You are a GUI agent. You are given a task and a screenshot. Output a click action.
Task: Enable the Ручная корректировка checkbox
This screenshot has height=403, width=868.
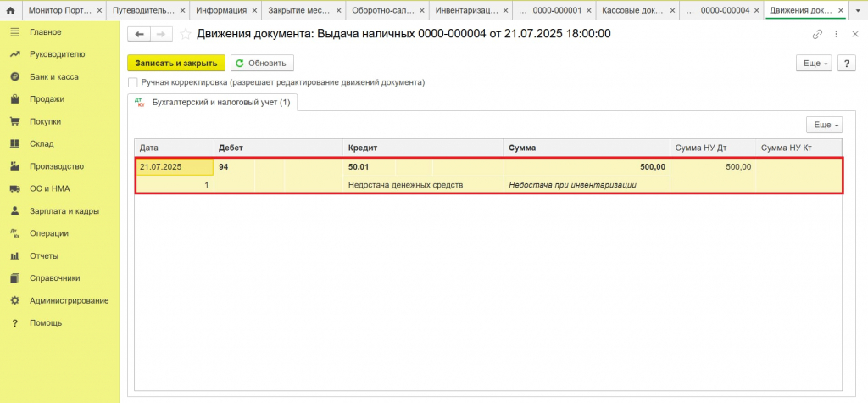(132, 82)
